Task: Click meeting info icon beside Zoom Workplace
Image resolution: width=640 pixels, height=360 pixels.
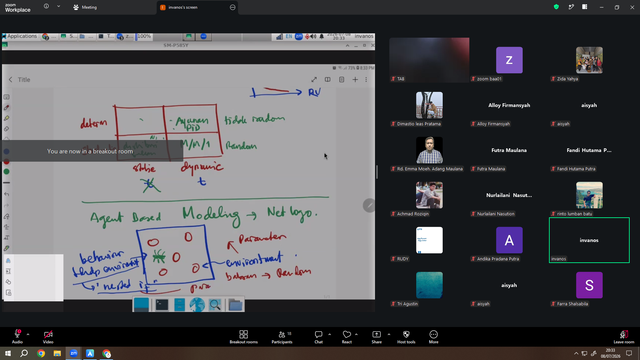Action: click(46, 6)
